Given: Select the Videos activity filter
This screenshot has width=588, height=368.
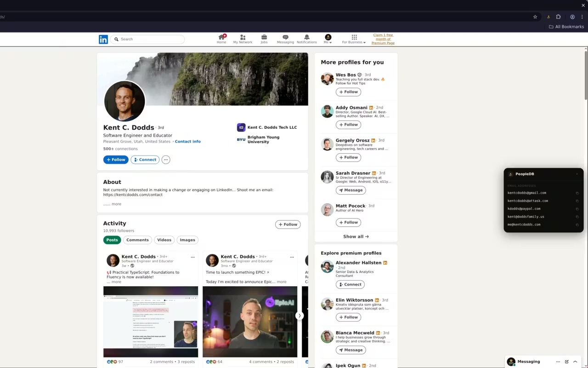Looking at the screenshot, I should (164, 240).
